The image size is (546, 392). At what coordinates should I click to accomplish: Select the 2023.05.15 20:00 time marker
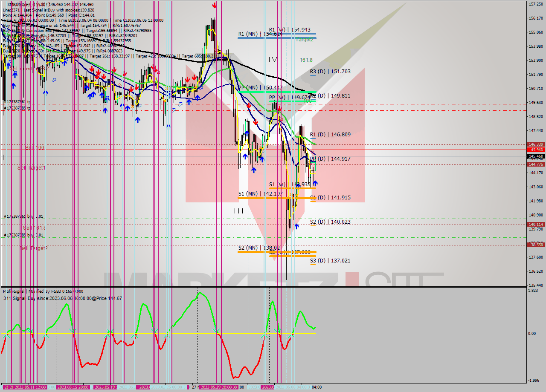pyautogui.click(x=73, y=387)
